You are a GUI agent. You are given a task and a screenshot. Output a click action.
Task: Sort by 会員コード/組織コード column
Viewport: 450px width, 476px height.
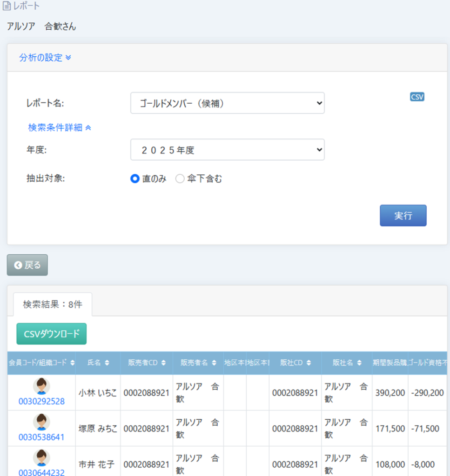(41, 363)
